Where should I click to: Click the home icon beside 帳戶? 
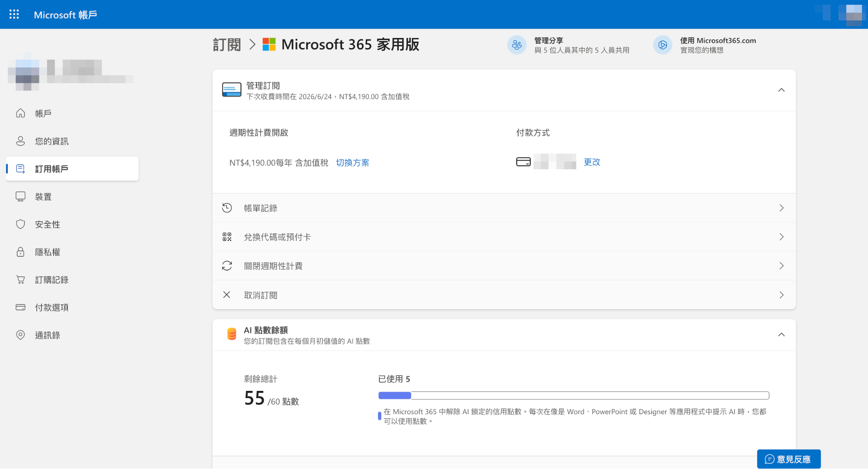(20, 113)
